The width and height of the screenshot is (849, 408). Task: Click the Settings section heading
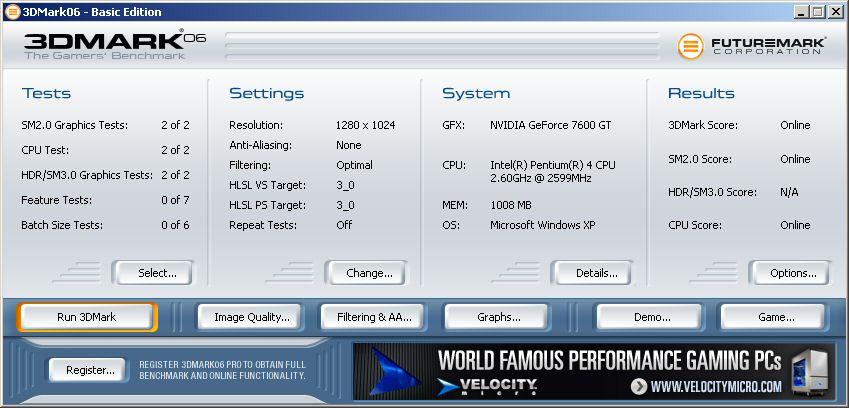point(266,93)
